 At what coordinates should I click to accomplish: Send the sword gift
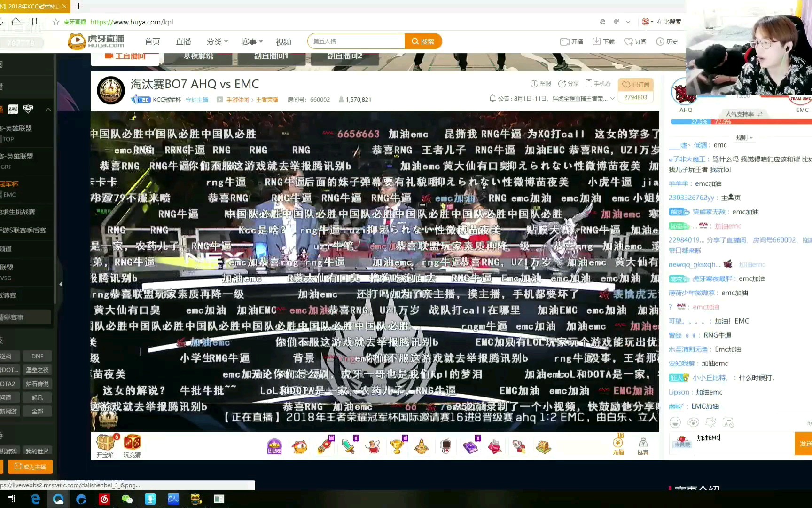coord(349,445)
